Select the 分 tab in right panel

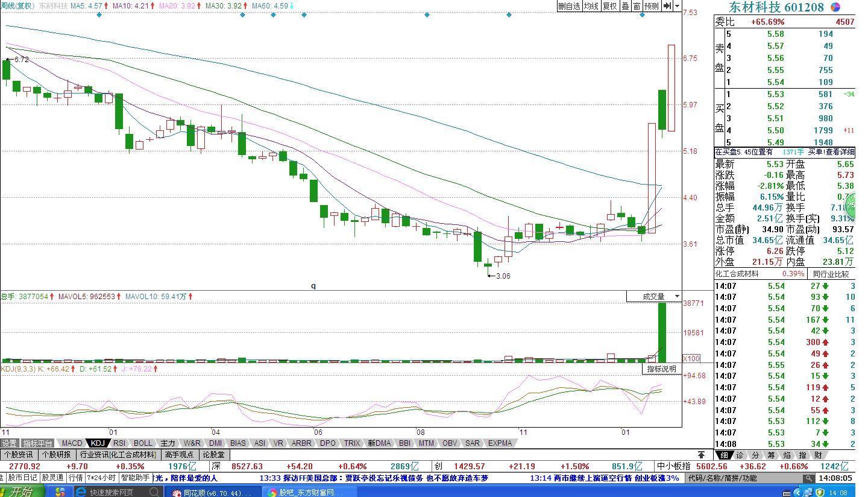pos(755,455)
